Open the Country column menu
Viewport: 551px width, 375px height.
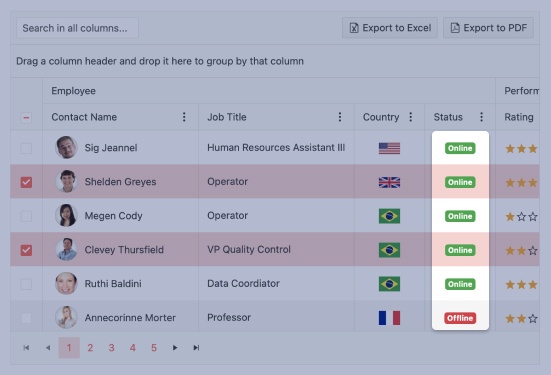pos(410,117)
